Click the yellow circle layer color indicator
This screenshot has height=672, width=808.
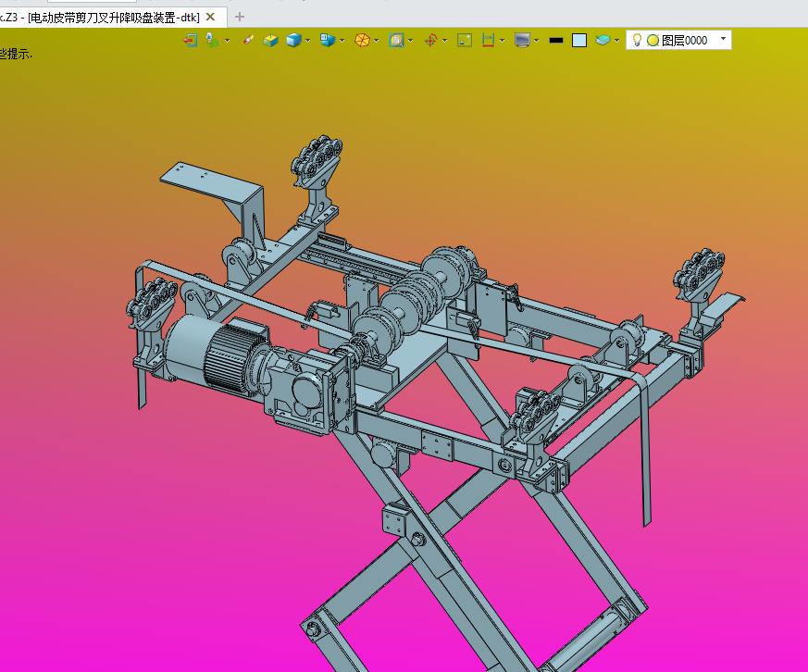pos(653,40)
